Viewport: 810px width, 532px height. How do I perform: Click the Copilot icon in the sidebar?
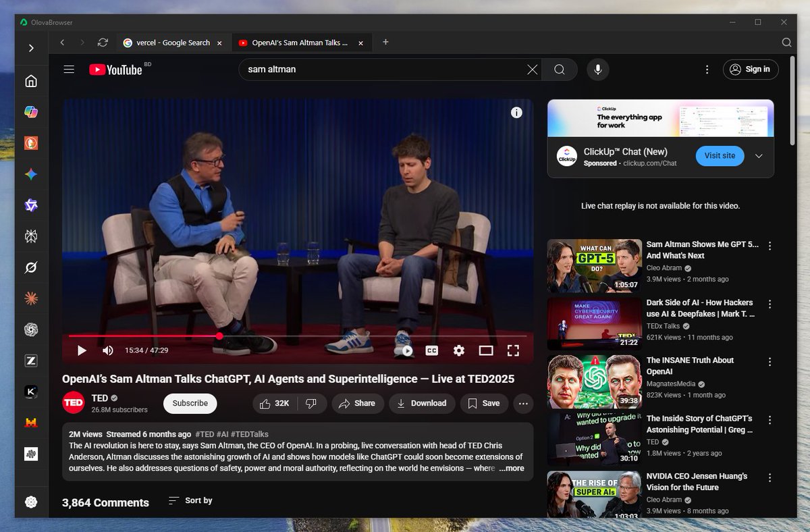coord(31,111)
